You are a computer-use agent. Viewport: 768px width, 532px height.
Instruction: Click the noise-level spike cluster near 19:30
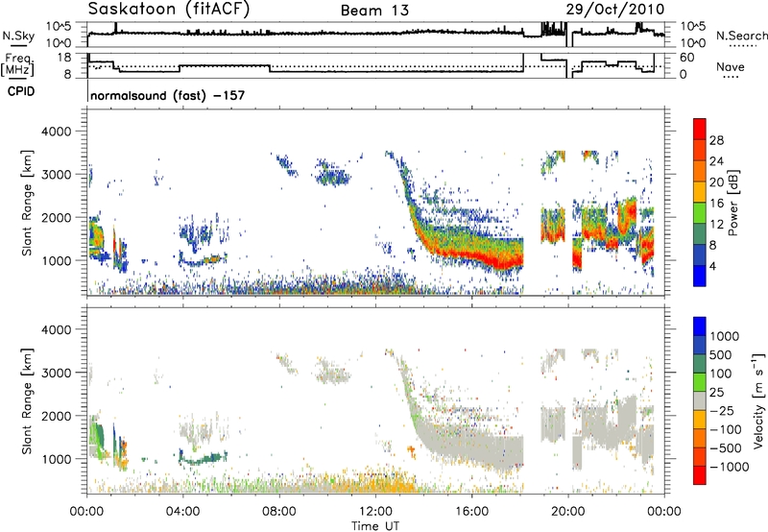tap(554, 28)
